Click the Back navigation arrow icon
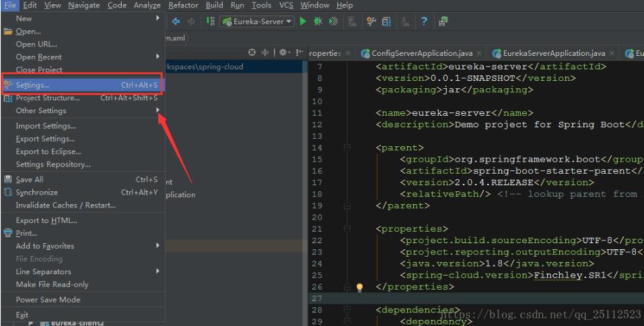Screen dimensions: 644x326 [x=177, y=22]
